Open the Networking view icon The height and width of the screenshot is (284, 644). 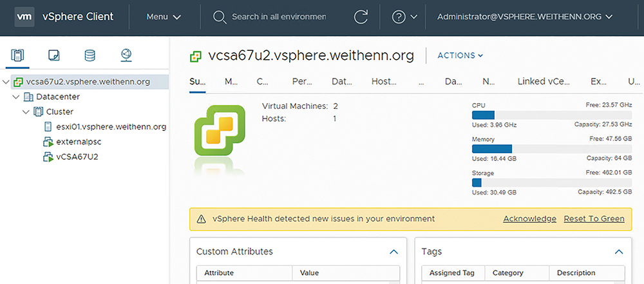click(x=126, y=55)
